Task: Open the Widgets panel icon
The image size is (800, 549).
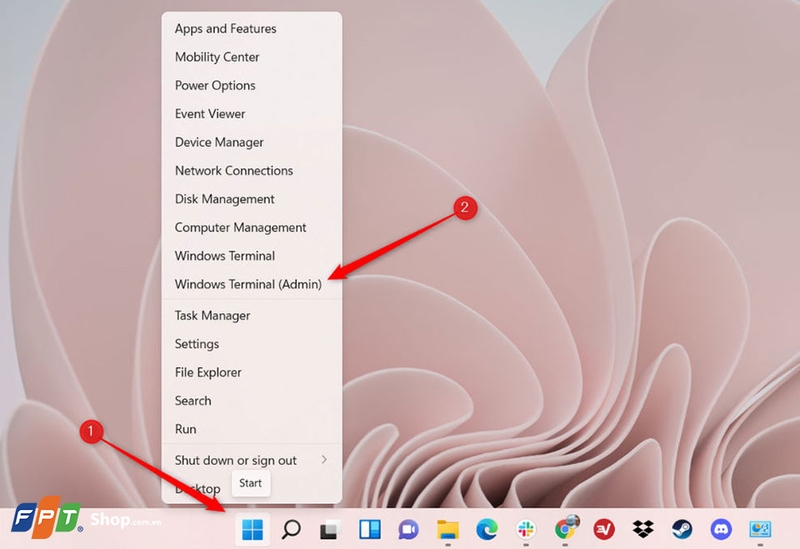Action: coord(369,530)
